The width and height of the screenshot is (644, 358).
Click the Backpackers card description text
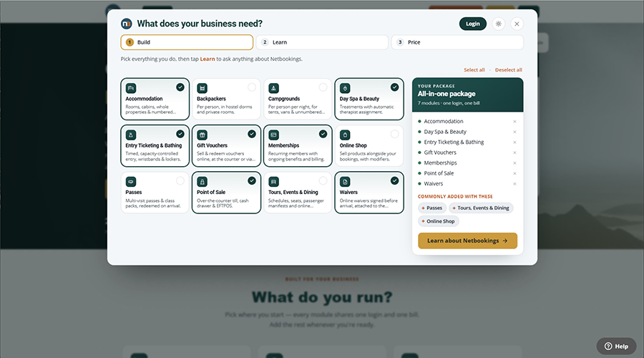224,110
